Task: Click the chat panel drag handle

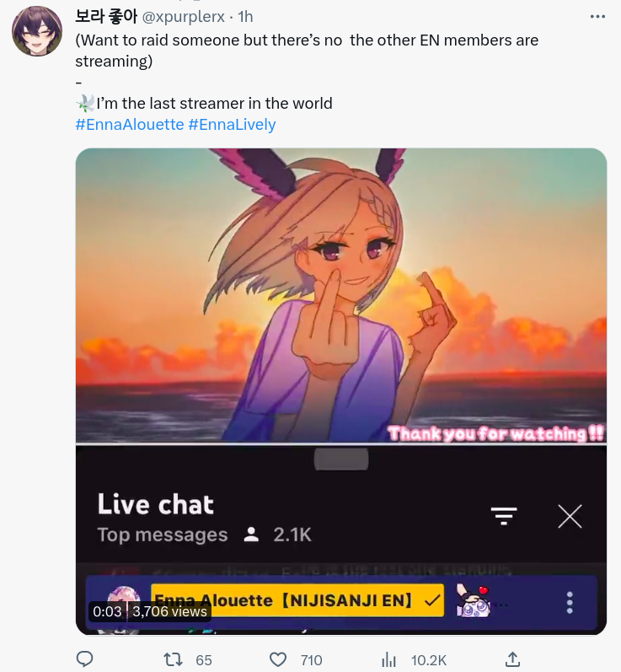Action: coord(341,460)
